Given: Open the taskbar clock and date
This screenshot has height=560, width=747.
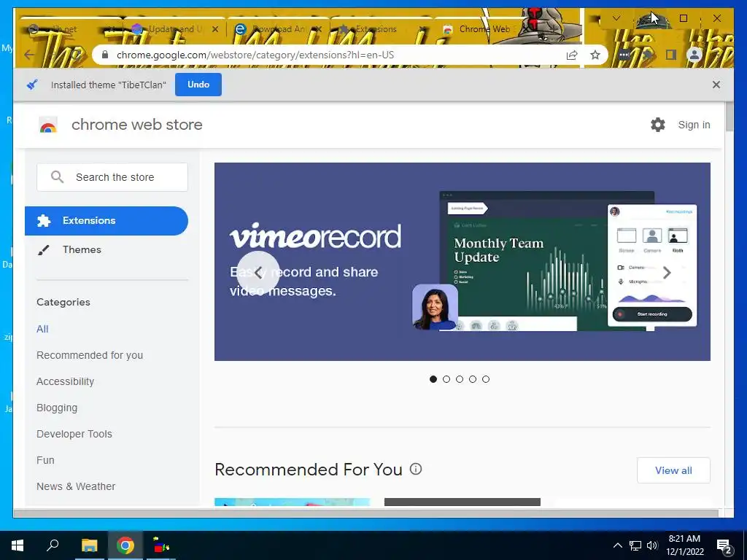Looking at the screenshot, I should coord(684,545).
